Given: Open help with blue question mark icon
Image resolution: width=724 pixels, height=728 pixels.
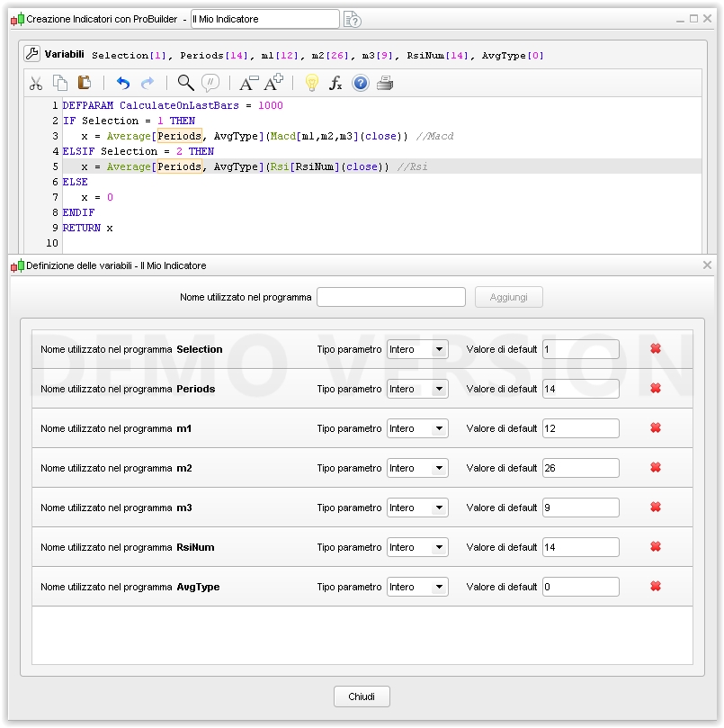Looking at the screenshot, I should point(360,83).
